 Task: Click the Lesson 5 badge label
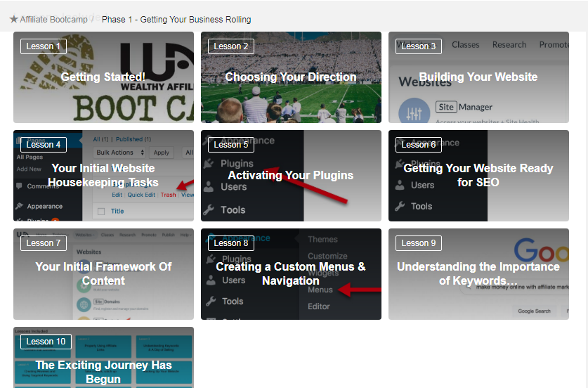pyautogui.click(x=231, y=145)
